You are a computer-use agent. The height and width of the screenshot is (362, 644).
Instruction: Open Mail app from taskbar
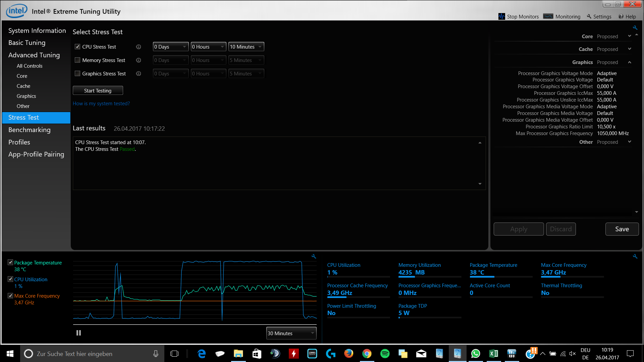[421, 354]
